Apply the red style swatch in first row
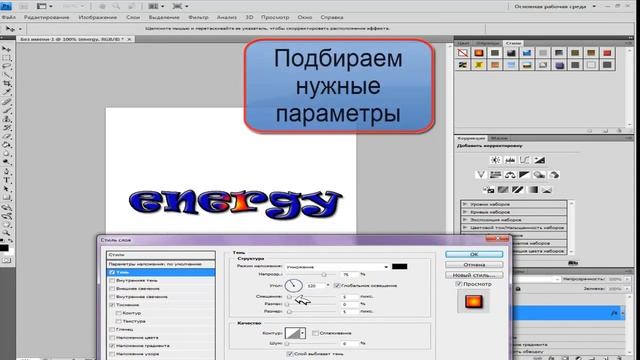This screenshot has height=360, width=640. [x=607, y=53]
